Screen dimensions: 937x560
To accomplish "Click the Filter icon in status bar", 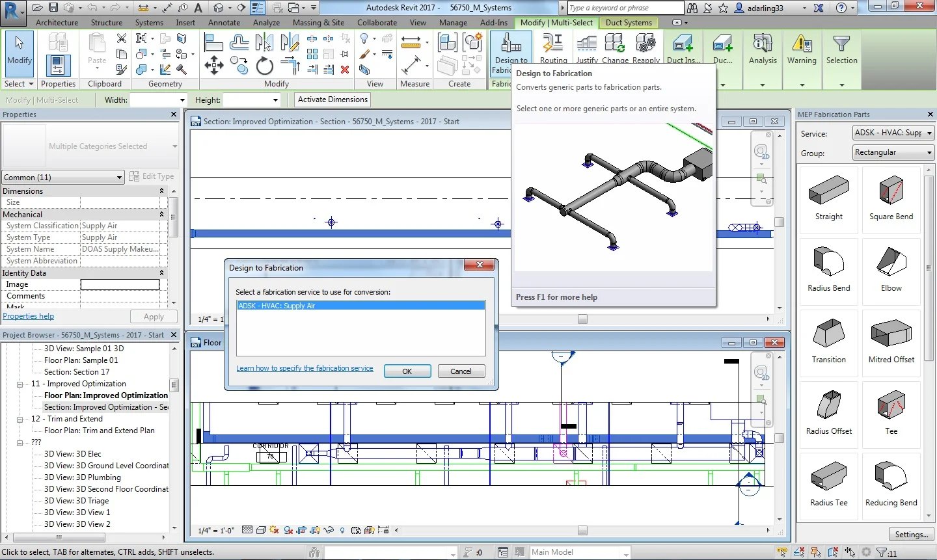I will pyautogui.click(x=882, y=552).
